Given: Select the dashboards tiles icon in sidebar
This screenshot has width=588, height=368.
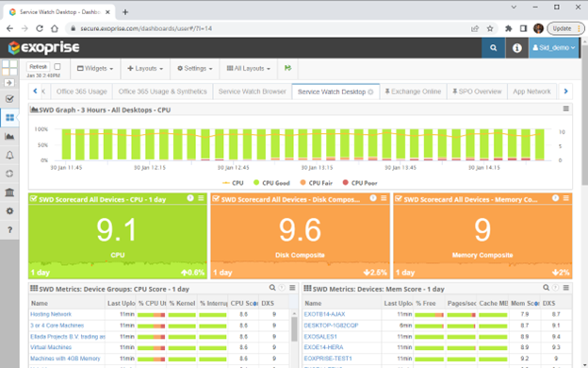Looking at the screenshot, I should (9, 118).
